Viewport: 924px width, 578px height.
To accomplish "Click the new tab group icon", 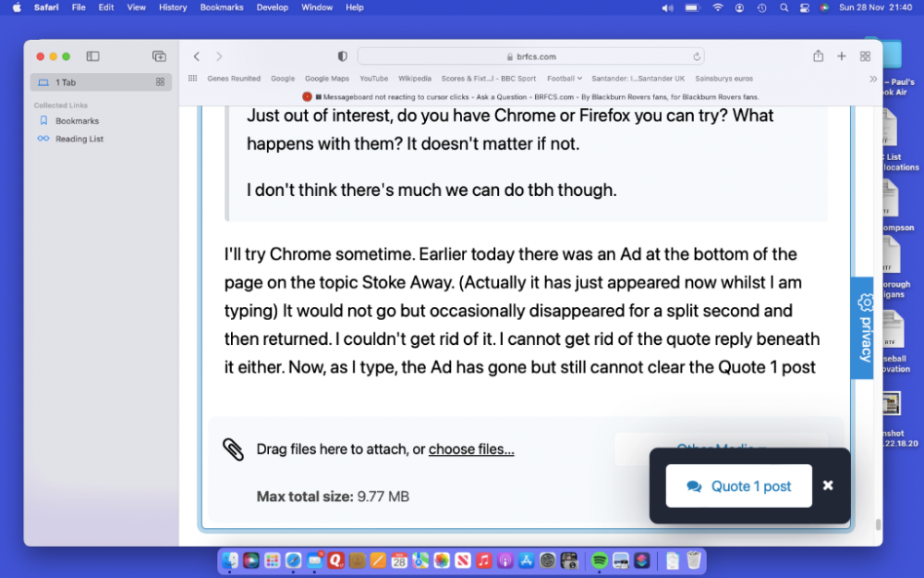I will pyautogui.click(x=159, y=56).
